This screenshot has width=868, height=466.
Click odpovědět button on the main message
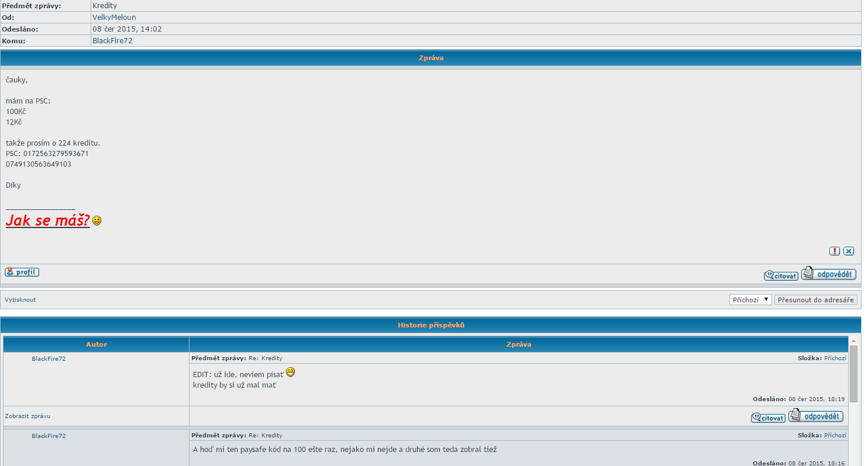828,274
